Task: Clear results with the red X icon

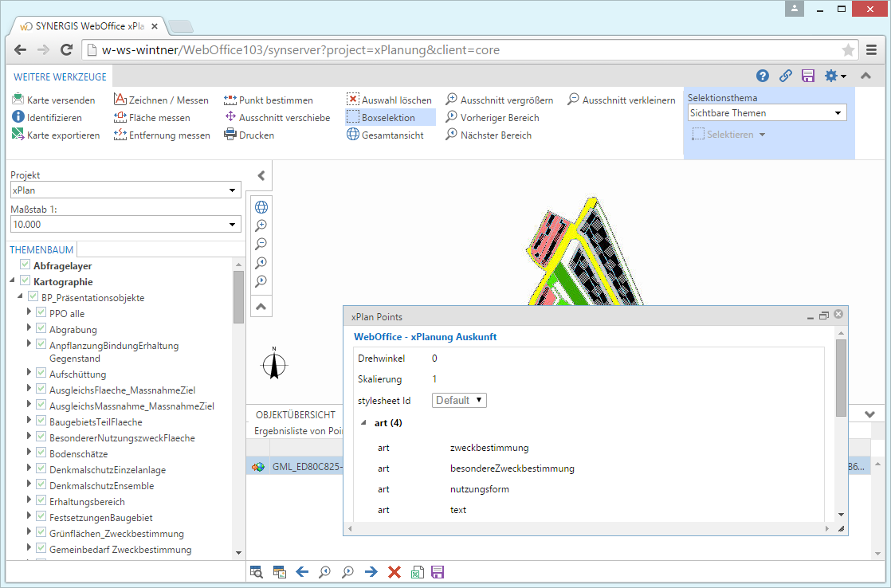Action: click(394, 571)
